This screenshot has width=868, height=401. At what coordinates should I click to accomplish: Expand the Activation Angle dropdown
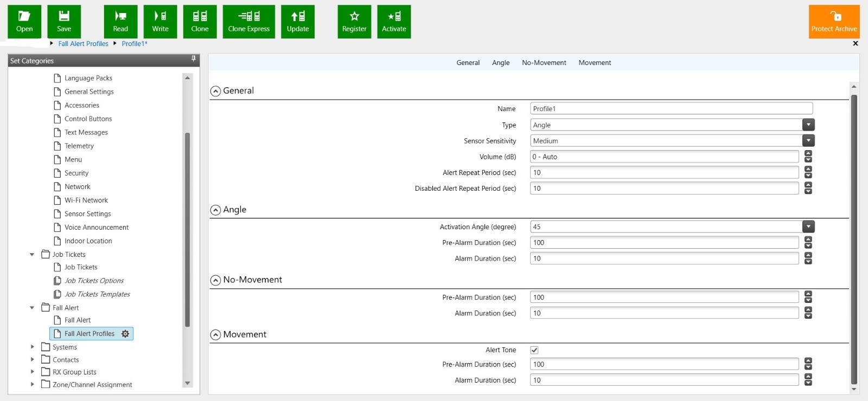808,227
